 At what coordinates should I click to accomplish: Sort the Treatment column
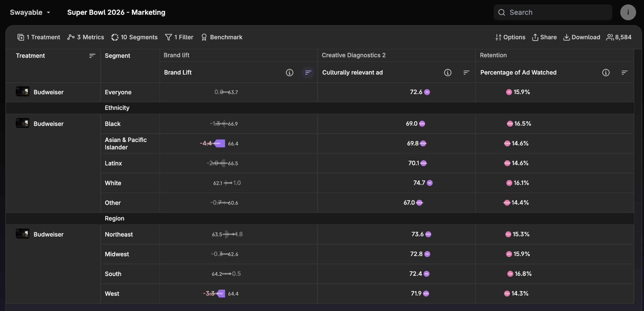(92, 56)
